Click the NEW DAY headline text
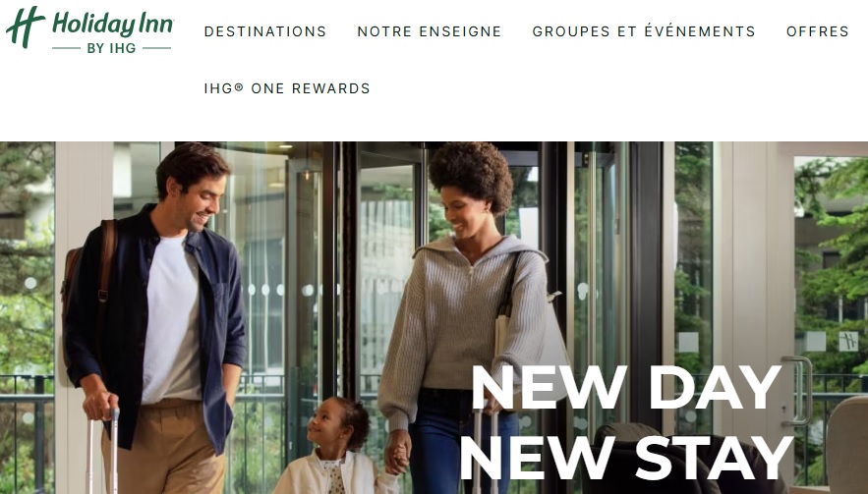This screenshot has height=494, width=868. coord(626,387)
